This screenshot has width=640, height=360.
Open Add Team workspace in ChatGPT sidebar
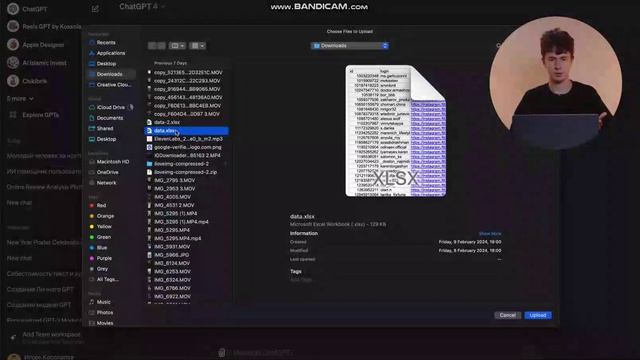[46, 337]
